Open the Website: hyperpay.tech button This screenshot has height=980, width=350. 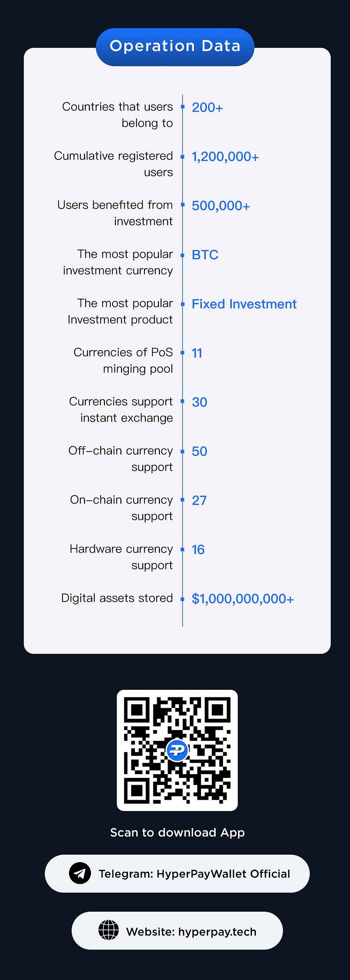pos(177,931)
